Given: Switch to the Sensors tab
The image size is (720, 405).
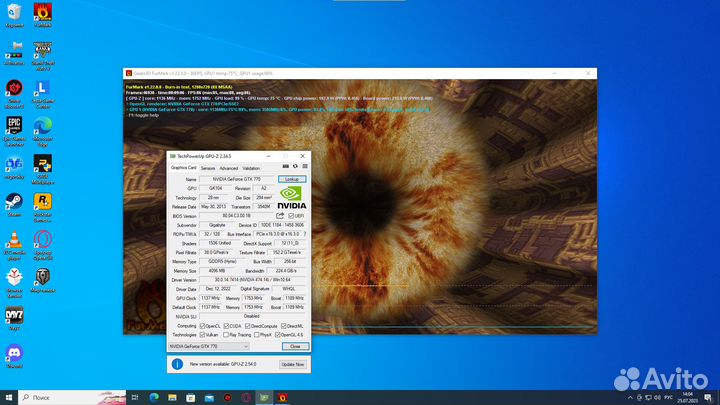Looking at the screenshot, I should tap(208, 168).
